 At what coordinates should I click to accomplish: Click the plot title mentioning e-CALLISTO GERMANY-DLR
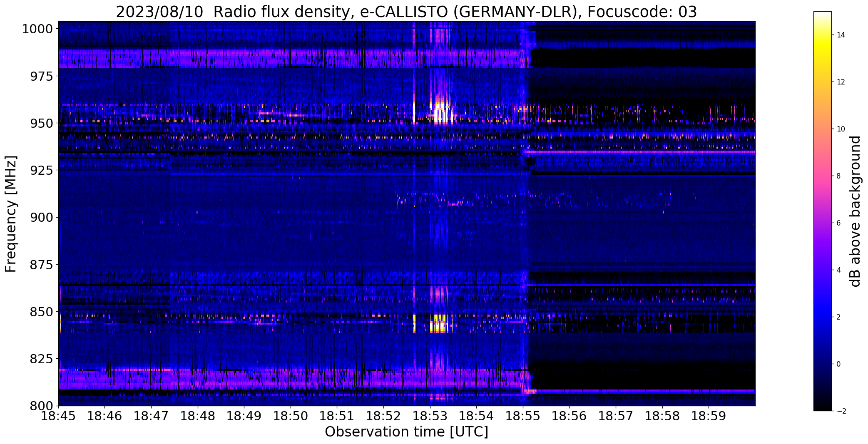pyautogui.click(x=406, y=12)
